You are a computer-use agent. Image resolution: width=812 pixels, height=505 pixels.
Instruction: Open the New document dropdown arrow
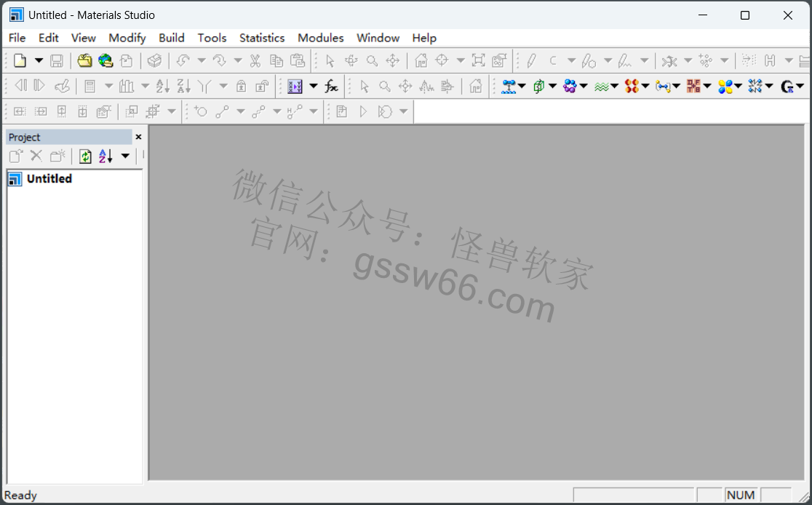coord(39,60)
